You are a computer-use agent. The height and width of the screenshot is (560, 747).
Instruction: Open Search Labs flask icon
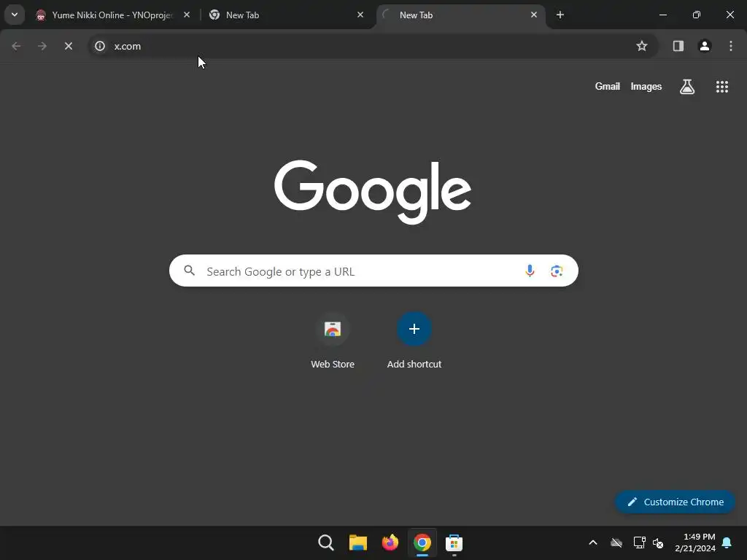[687, 87]
